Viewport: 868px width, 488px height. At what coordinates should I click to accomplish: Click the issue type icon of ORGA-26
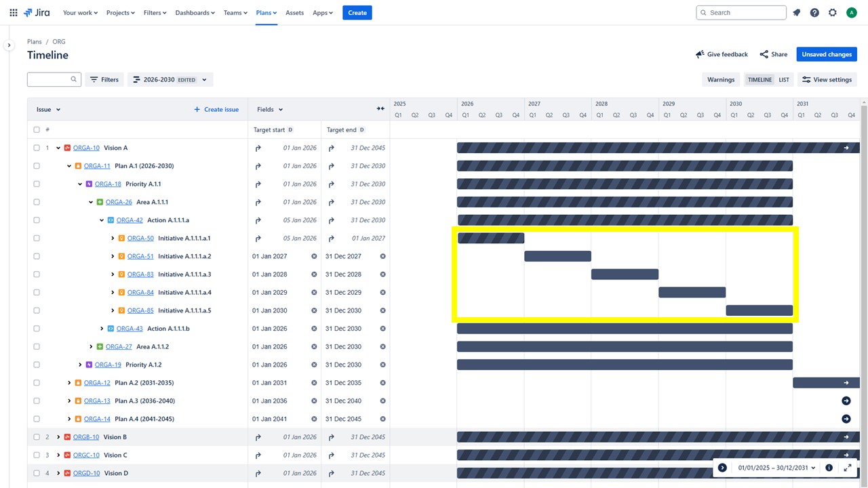pyautogui.click(x=100, y=202)
